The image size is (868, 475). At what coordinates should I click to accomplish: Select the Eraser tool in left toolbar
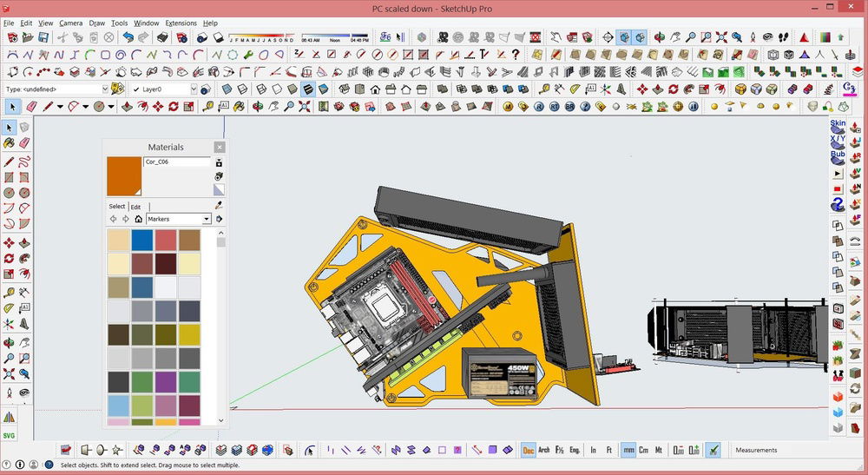24,142
